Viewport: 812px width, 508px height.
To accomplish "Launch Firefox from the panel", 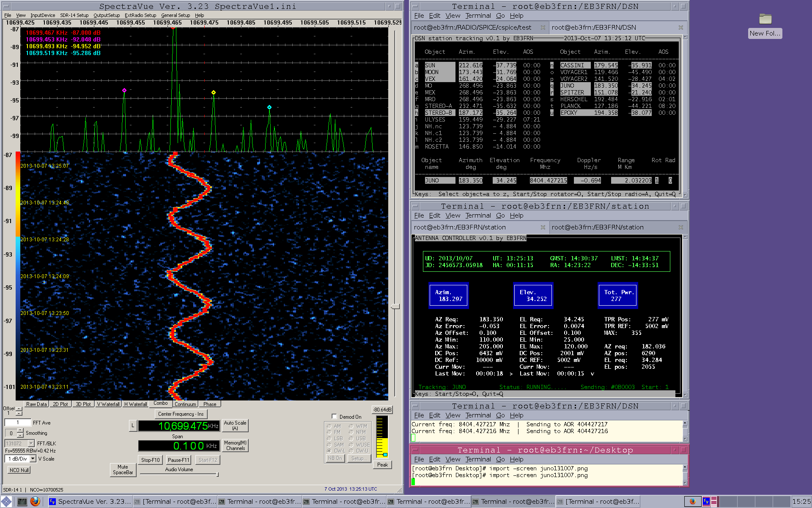I will tap(35, 501).
